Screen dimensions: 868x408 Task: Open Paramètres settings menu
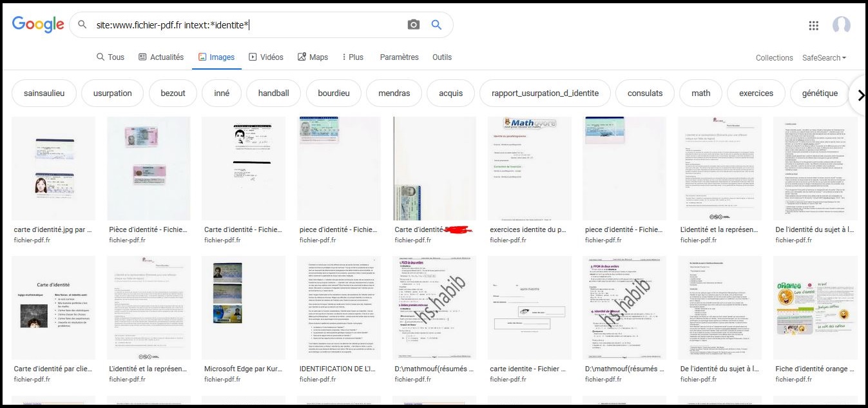click(399, 57)
